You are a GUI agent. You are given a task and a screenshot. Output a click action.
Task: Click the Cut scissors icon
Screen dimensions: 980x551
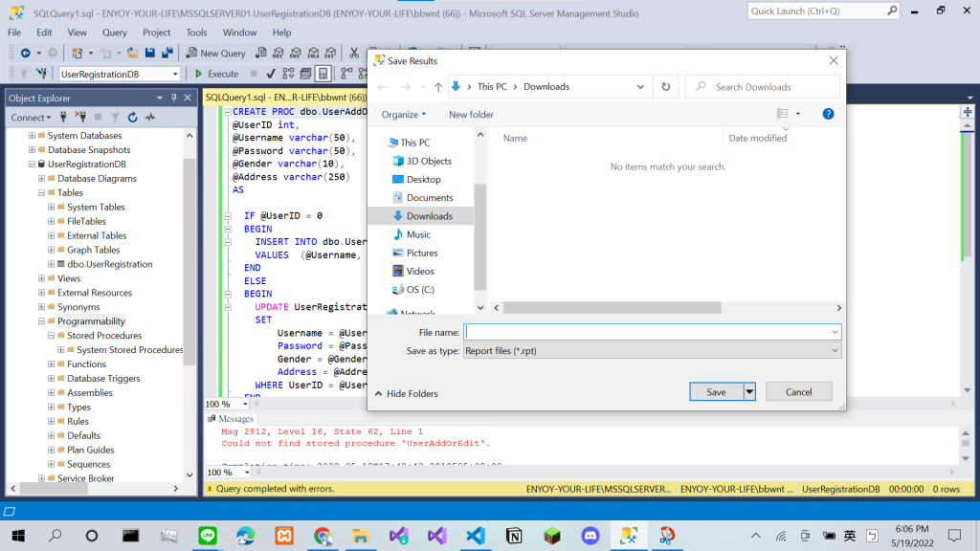pos(354,54)
